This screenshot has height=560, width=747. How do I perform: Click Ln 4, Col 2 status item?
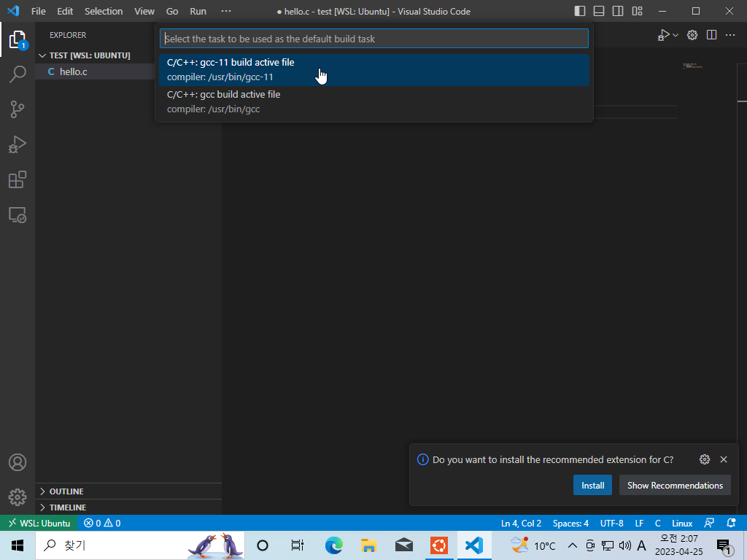[521, 523]
